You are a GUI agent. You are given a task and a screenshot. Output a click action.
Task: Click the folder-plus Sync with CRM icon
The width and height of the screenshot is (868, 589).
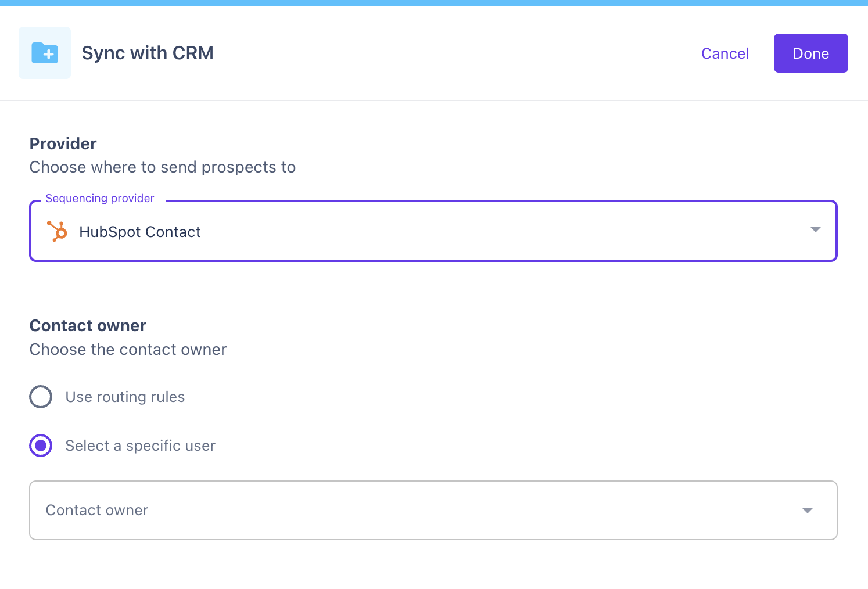(x=45, y=53)
